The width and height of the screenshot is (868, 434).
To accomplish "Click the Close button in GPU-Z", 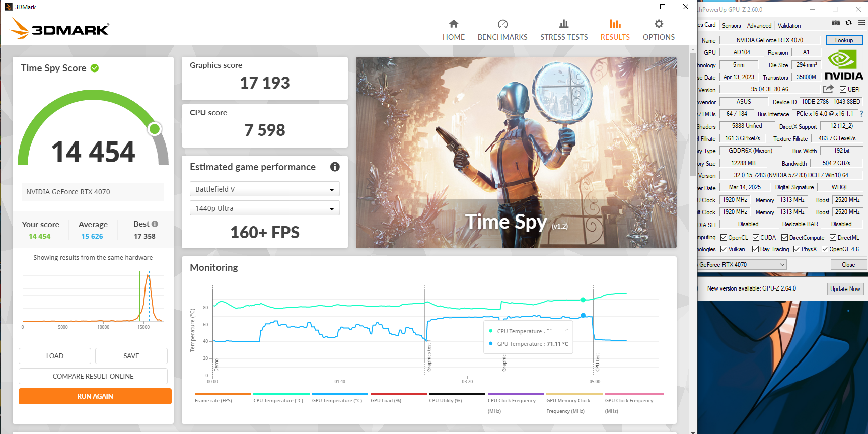I will pos(848,265).
